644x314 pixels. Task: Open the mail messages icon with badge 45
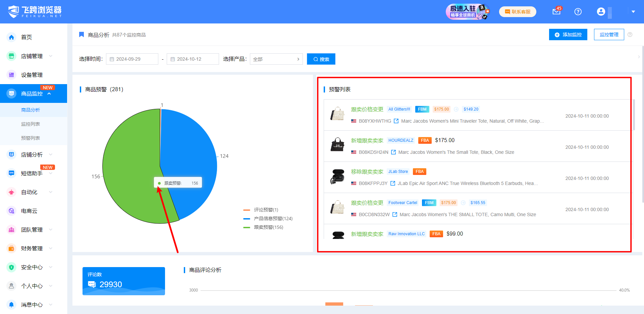click(x=556, y=12)
